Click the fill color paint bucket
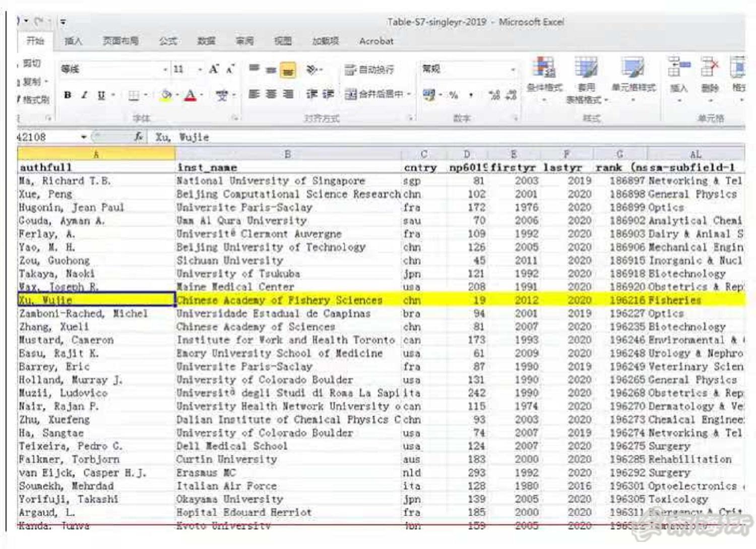Screen dimensions: 756x549 coord(166,95)
